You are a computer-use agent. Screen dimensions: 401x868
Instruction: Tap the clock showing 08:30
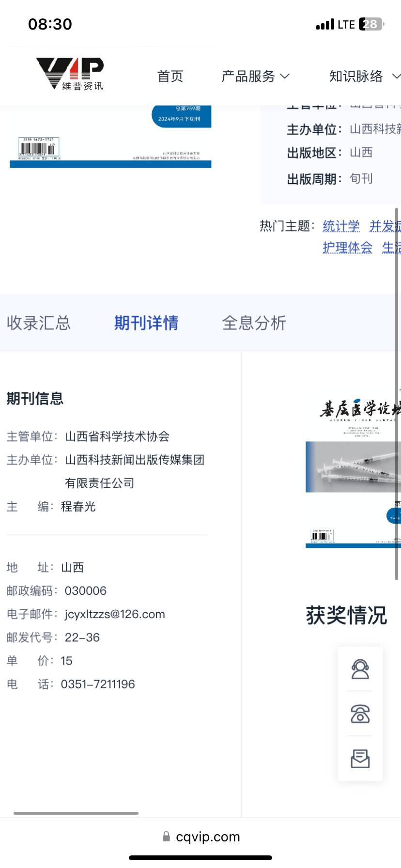(x=50, y=24)
